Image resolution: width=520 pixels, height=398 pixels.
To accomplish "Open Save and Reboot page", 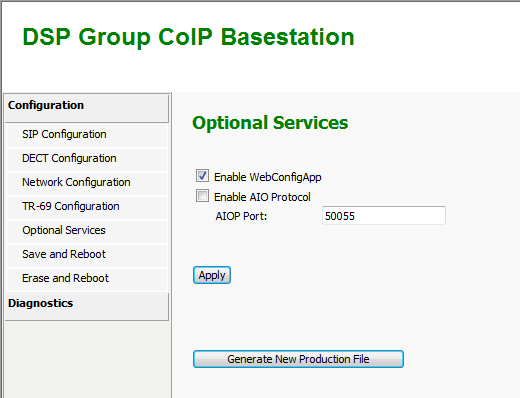I will [87, 255].
